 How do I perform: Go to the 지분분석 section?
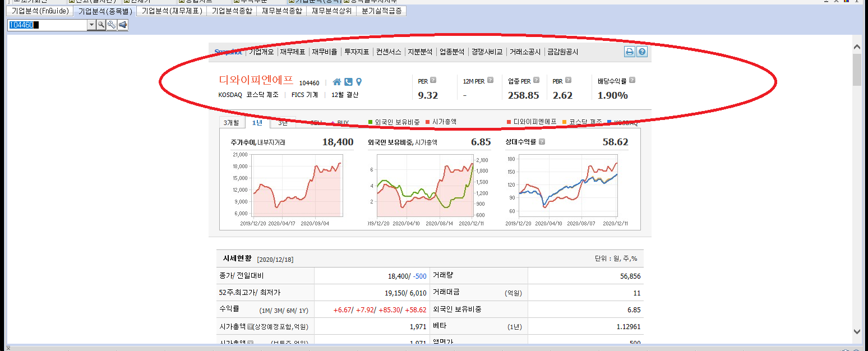click(x=420, y=52)
